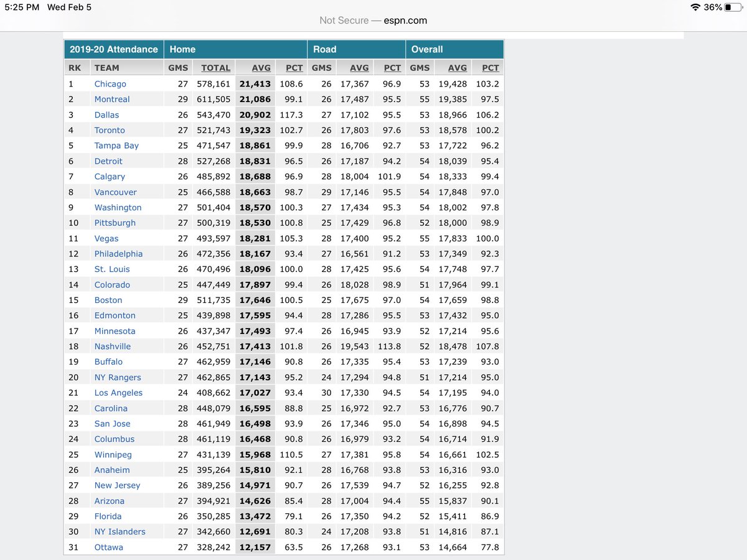Screen dimensions: 747x560
Task: Select the 'Home' section header
Action: coord(182,49)
